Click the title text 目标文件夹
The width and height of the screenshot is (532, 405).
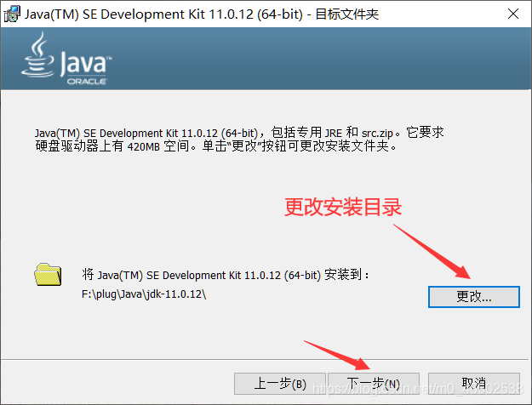click(x=346, y=14)
